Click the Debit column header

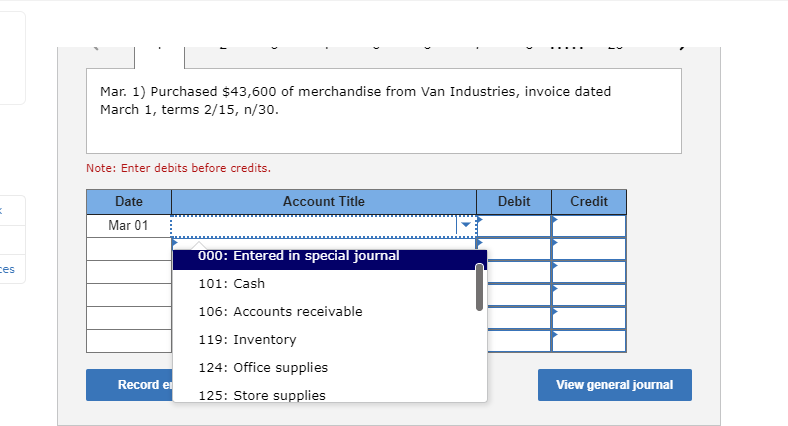point(514,202)
